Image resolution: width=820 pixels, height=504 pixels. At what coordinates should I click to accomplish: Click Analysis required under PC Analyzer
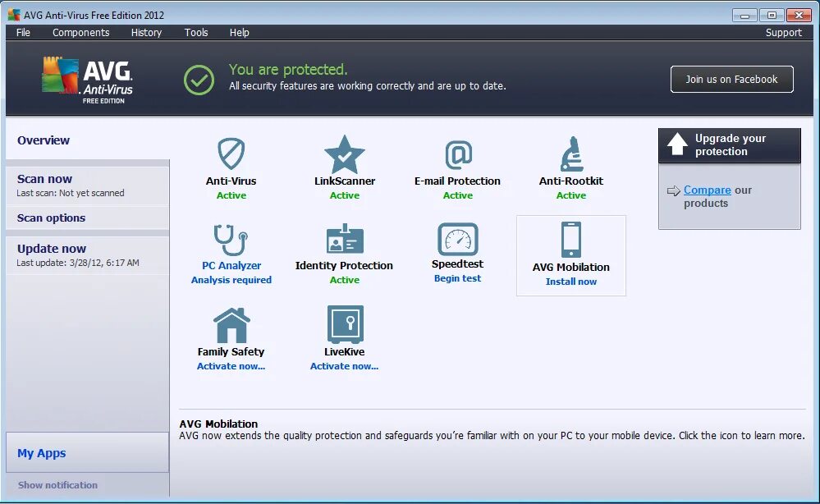pyautogui.click(x=231, y=280)
